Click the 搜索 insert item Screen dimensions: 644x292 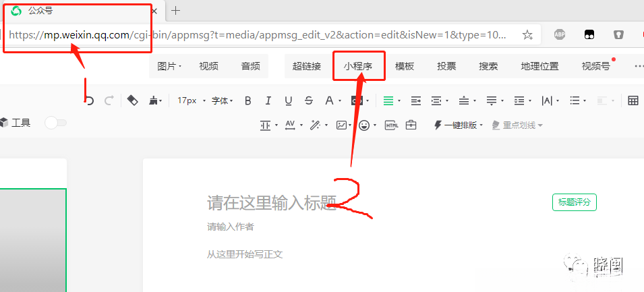click(x=488, y=66)
